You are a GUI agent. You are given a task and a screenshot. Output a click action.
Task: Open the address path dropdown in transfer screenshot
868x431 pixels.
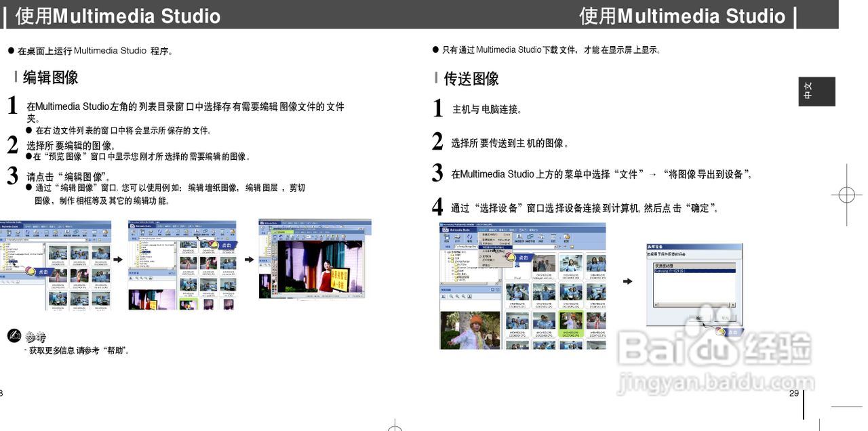(x=555, y=247)
